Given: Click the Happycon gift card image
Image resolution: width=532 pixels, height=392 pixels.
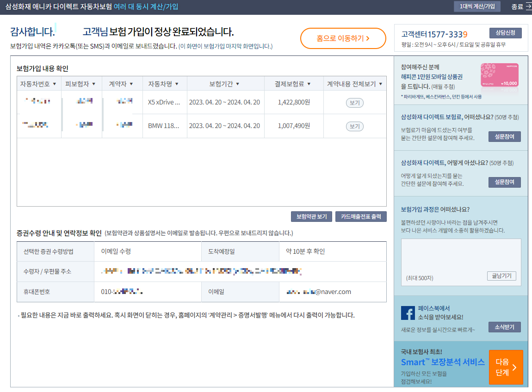Looking at the screenshot, I should (x=500, y=75).
